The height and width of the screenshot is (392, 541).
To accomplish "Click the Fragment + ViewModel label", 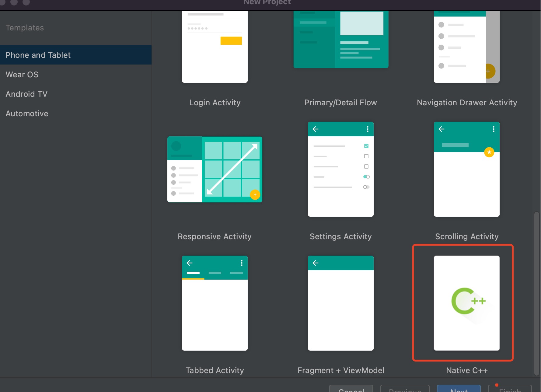I will click(x=341, y=370).
